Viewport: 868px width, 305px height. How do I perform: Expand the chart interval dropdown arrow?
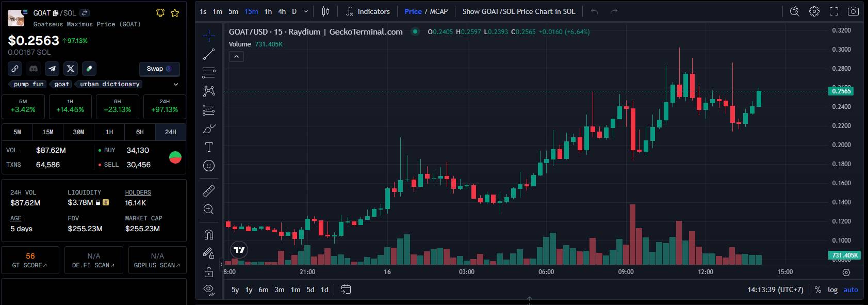(x=306, y=11)
